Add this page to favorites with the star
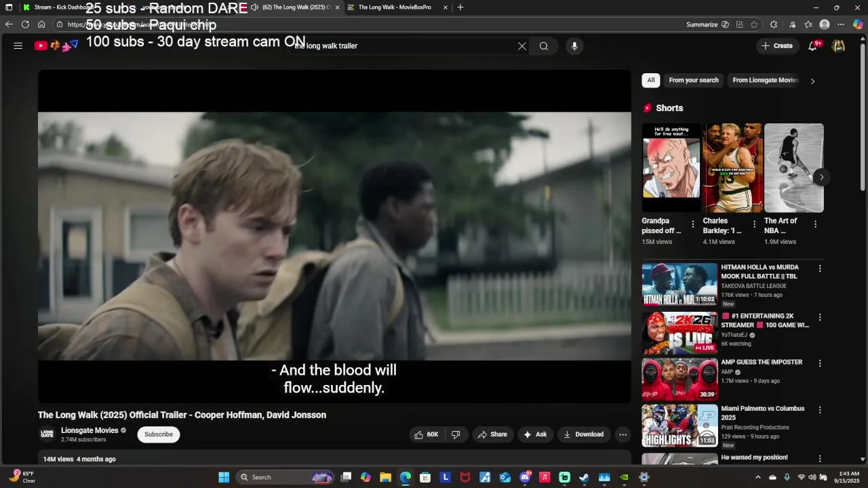The image size is (868, 488). pos(754,24)
